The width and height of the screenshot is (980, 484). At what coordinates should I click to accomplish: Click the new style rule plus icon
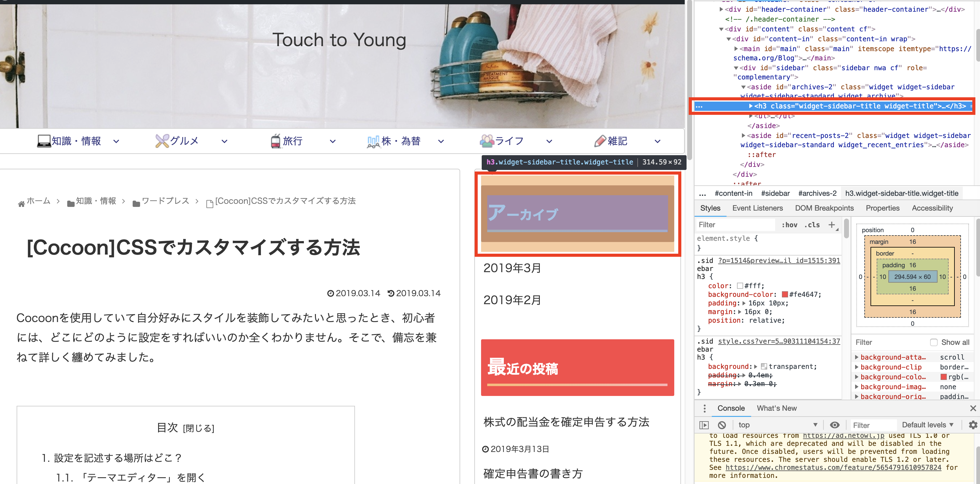click(x=832, y=225)
